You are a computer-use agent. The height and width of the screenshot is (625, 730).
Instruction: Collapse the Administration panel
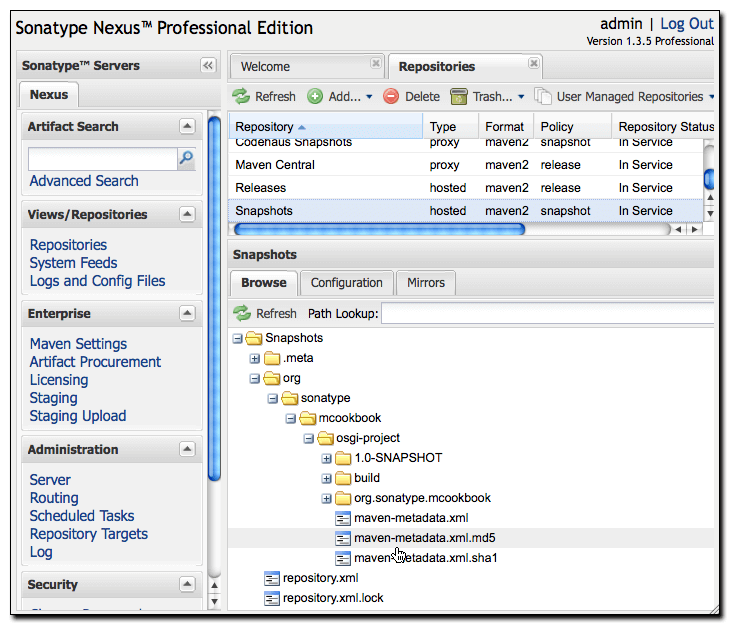point(187,449)
